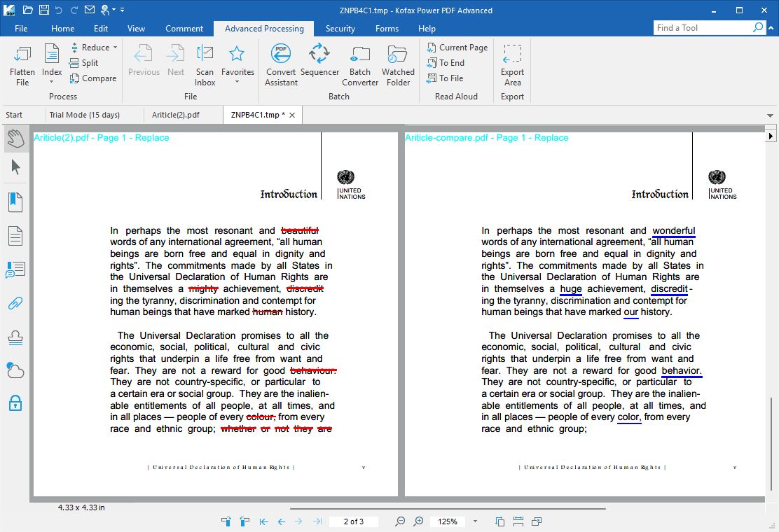Open the Scan Inbox
This screenshot has height=532, width=779.
tap(205, 63)
